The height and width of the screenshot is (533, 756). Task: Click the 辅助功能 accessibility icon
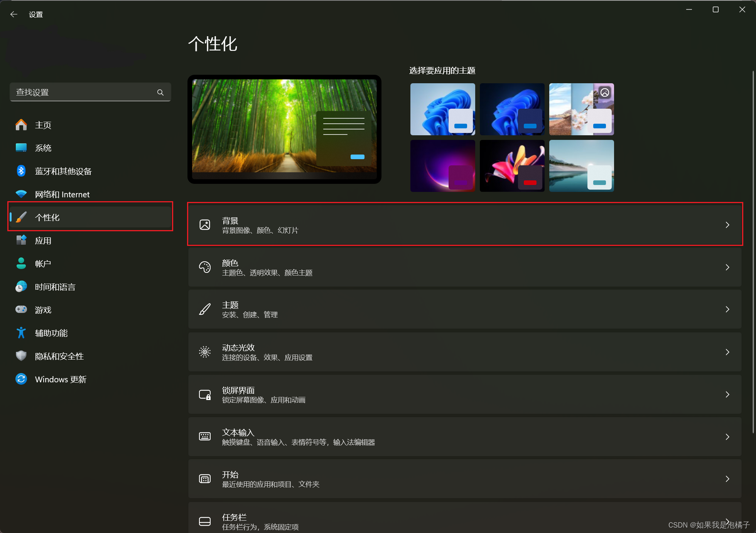coord(21,333)
